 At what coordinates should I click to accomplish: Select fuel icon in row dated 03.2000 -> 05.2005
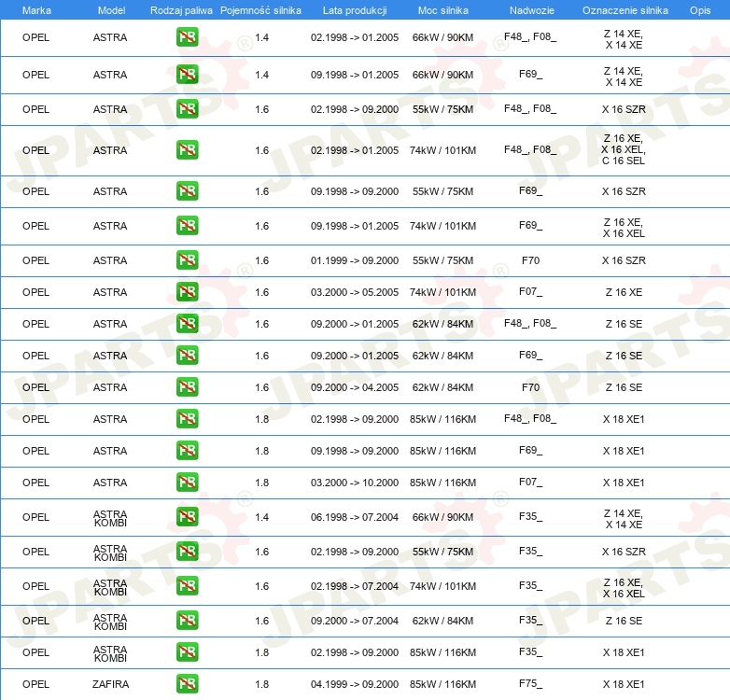[x=187, y=292]
